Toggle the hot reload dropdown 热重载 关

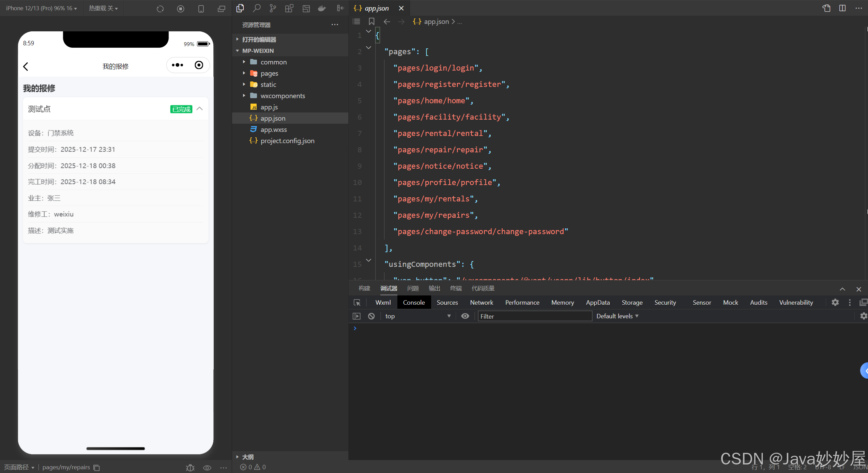tap(103, 8)
